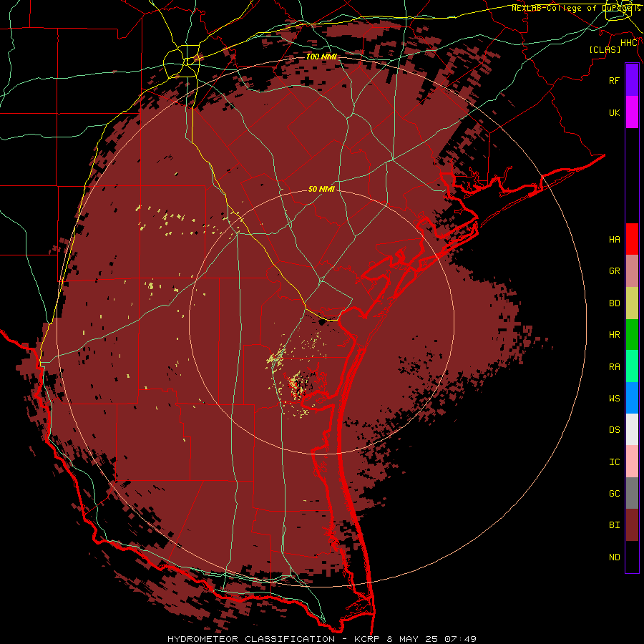This screenshot has height=644, width=644.
Task: Click the BI legend label
Action: tap(614, 525)
